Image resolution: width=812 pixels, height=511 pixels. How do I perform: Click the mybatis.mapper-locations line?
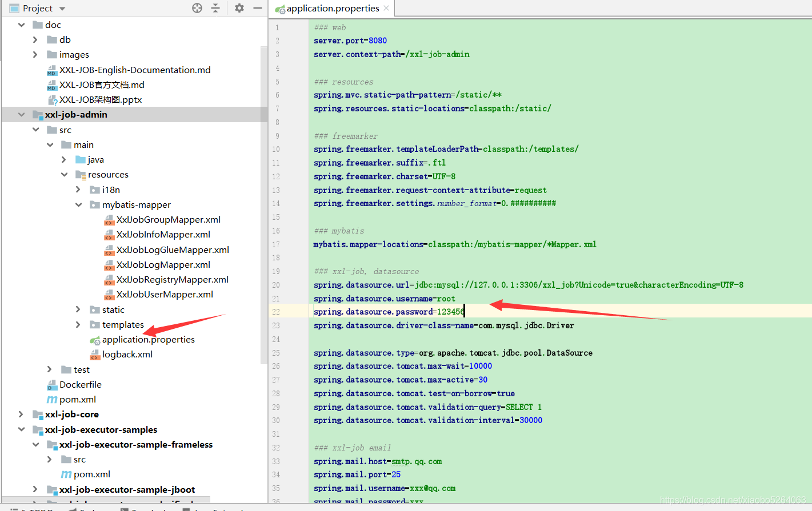(x=455, y=244)
